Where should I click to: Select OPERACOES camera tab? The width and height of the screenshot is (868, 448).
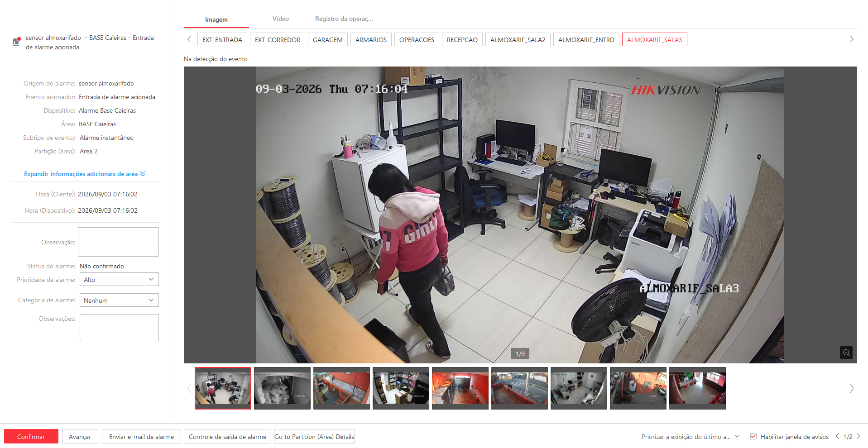pyautogui.click(x=417, y=39)
